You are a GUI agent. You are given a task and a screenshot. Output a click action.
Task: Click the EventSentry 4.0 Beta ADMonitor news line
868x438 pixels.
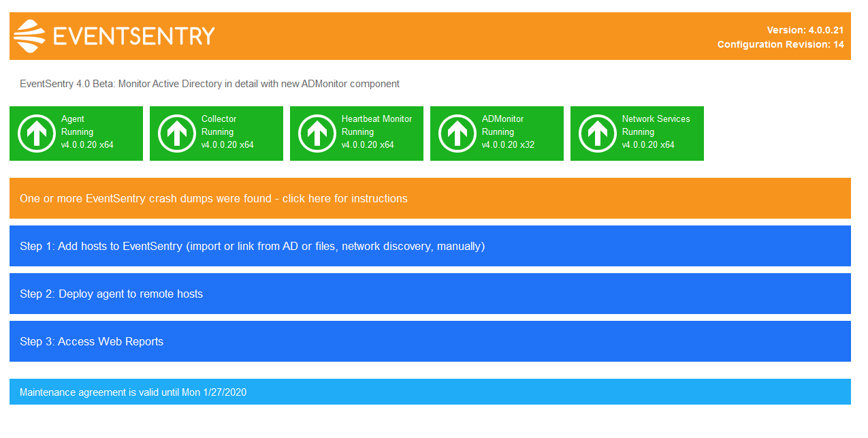(x=210, y=84)
